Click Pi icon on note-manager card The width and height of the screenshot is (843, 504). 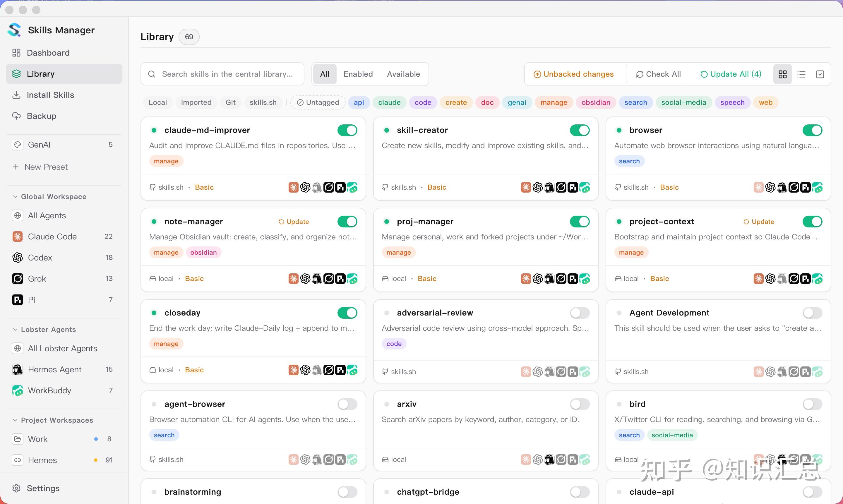[340, 279]
